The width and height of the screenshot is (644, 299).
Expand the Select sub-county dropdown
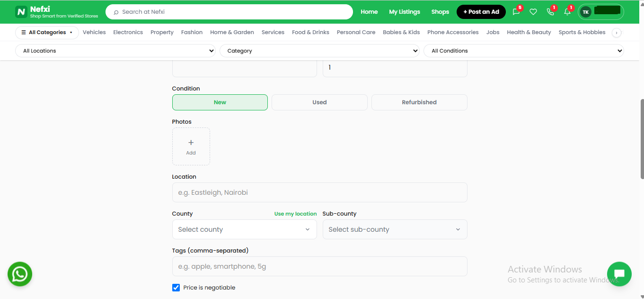[x=395, y=229]
